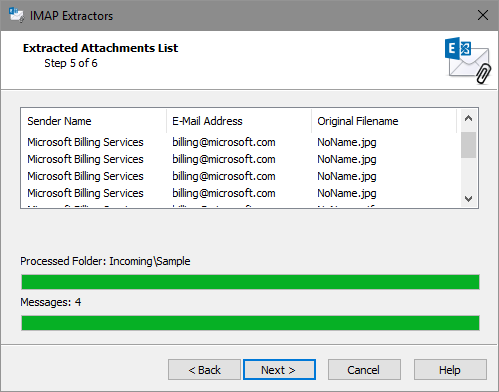Close the IMAP Extractors window
The width and height of the screenshot is (499, 392).
[x=483, y=15]
